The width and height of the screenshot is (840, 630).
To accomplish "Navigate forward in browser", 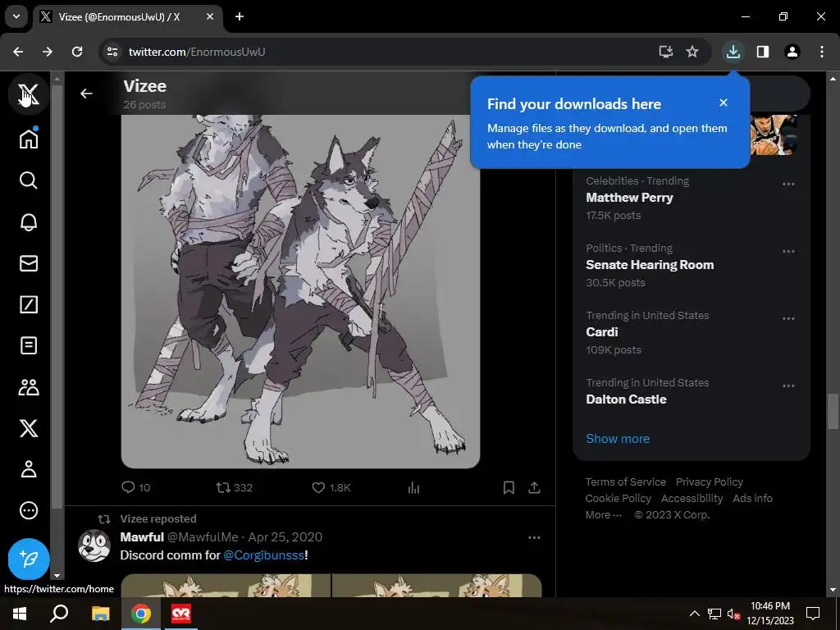I will pos(48,52).
